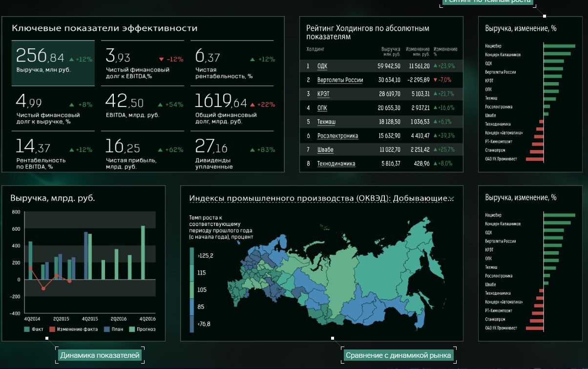Open the КРЭТ holding link
Screen dimensions: 588x369
(323, 94)
